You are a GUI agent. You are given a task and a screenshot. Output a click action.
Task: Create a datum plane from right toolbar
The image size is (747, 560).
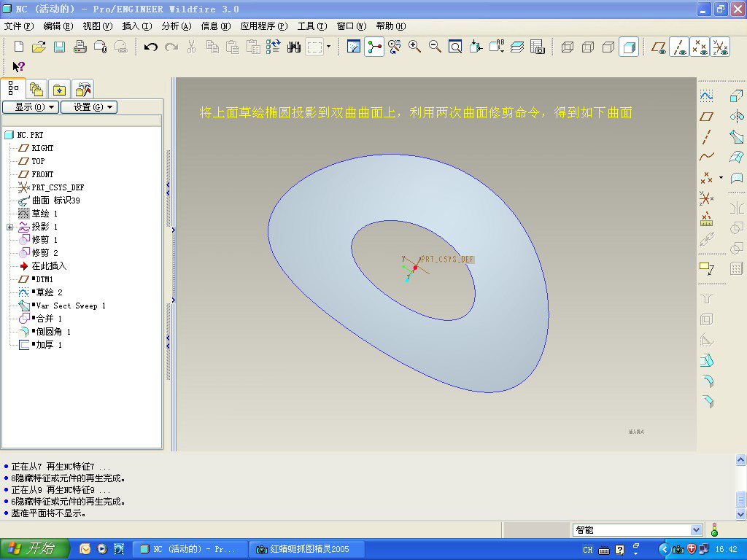click(x=706, y=117)
